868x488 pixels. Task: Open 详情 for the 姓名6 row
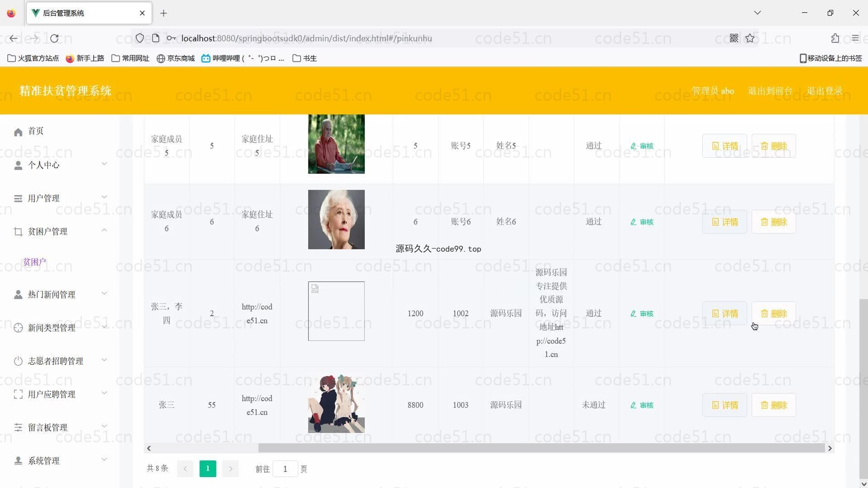tap(725, 222)
